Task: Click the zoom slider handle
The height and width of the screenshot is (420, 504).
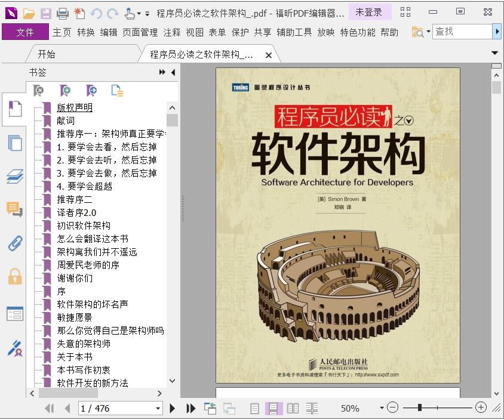Action: 419,408
